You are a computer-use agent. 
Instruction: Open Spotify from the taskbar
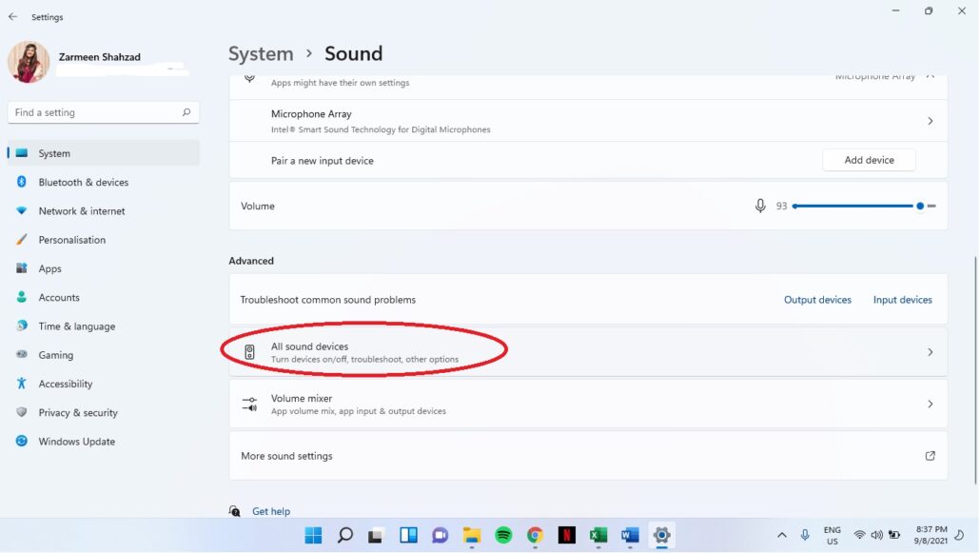coord(502,535)
